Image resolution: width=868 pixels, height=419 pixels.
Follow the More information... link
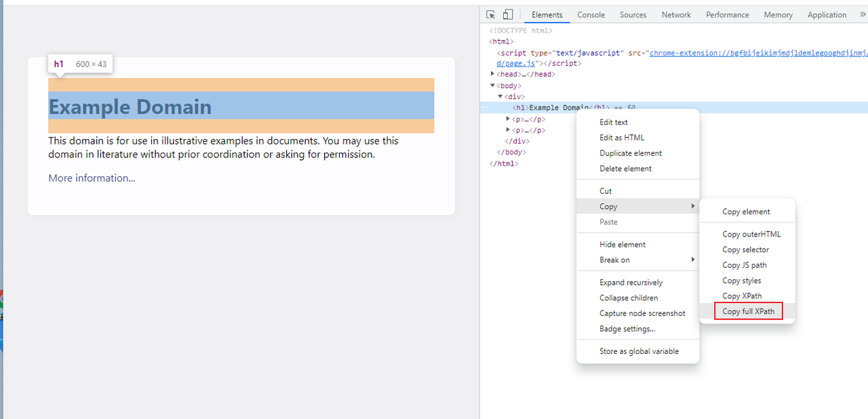(x=92, y=178)
